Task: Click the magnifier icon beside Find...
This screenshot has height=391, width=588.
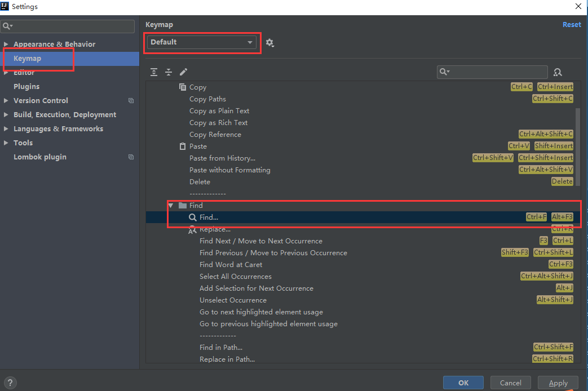Action: [192, 217]
